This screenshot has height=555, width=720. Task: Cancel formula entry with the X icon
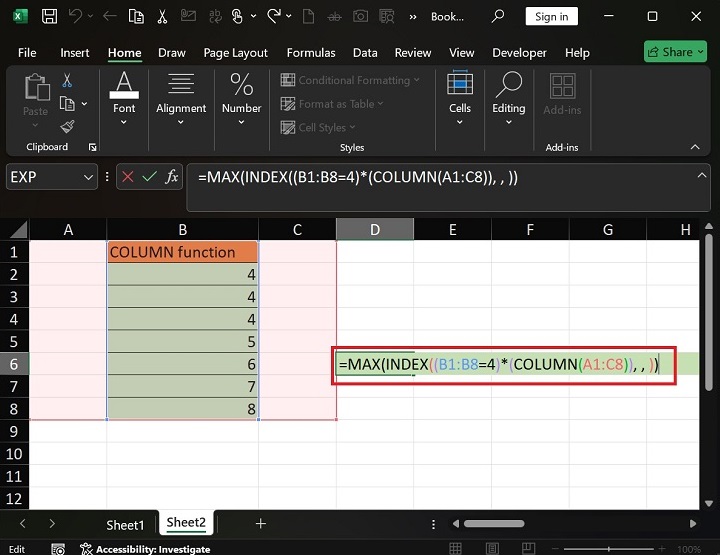click(128, 177)
